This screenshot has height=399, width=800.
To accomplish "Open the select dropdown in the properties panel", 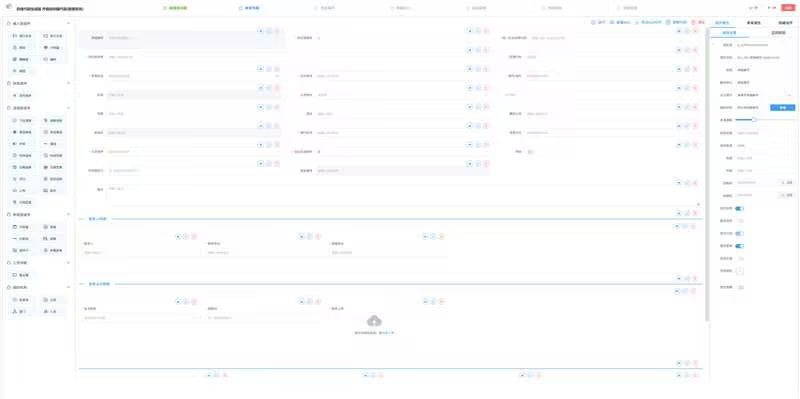I will 765,95.
